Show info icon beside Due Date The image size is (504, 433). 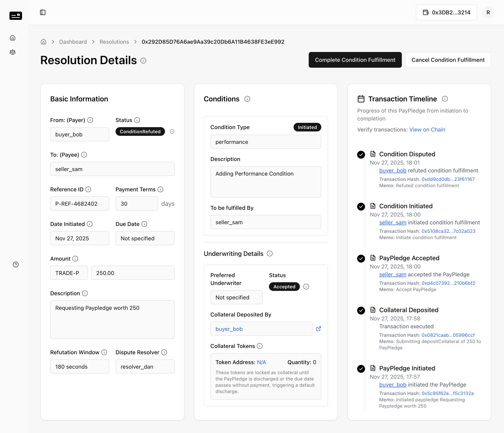coord(145,224)
